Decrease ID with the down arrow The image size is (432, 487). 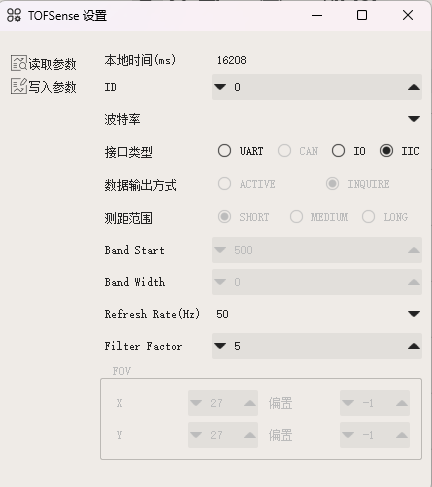(x=220, y=87)
